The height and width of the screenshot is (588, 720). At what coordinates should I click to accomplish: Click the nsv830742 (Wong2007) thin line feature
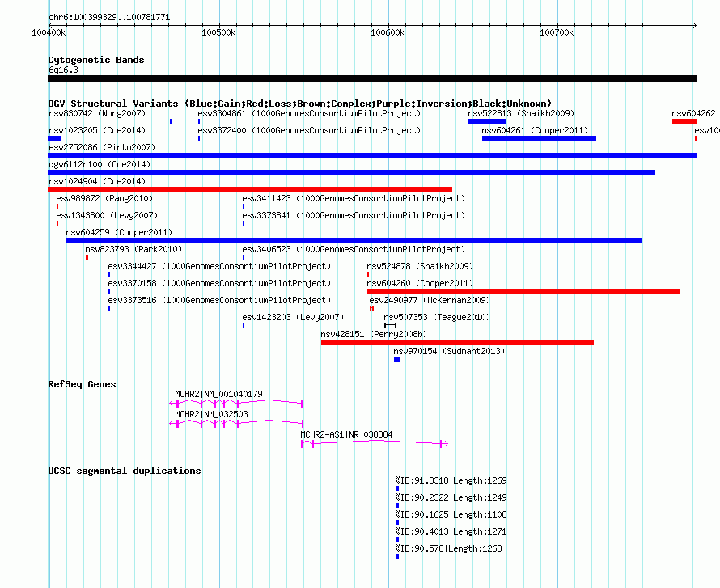tap(110, 121)
